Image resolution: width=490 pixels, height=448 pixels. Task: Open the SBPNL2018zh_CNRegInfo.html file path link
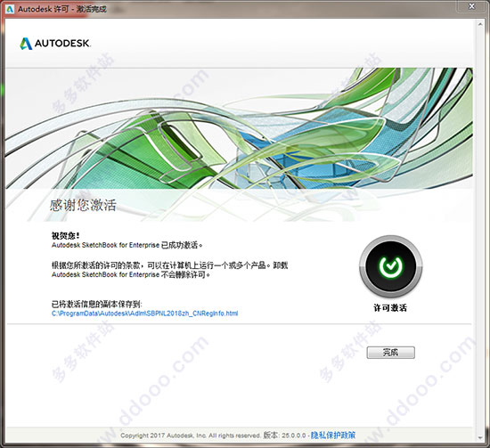[144, 314]
